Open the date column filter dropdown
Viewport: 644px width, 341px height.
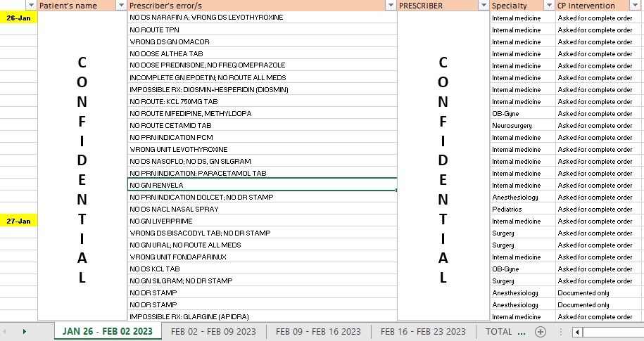[31, 6]
